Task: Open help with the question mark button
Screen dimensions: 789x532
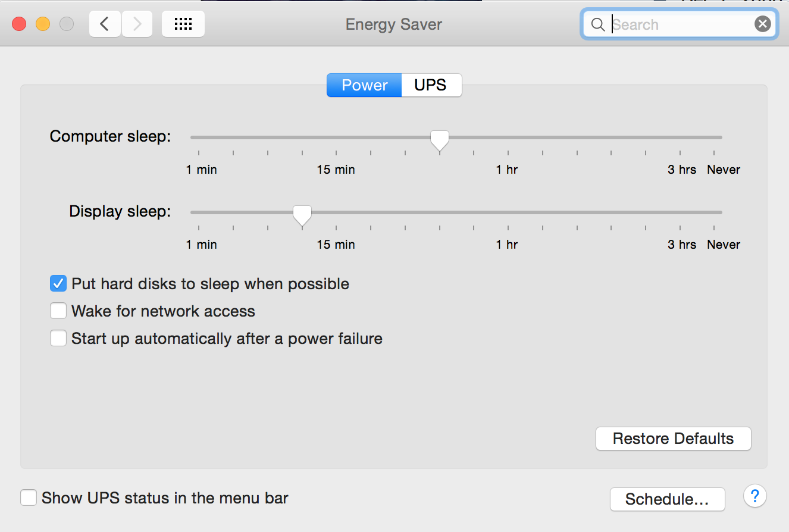Action: coord(755,496)
